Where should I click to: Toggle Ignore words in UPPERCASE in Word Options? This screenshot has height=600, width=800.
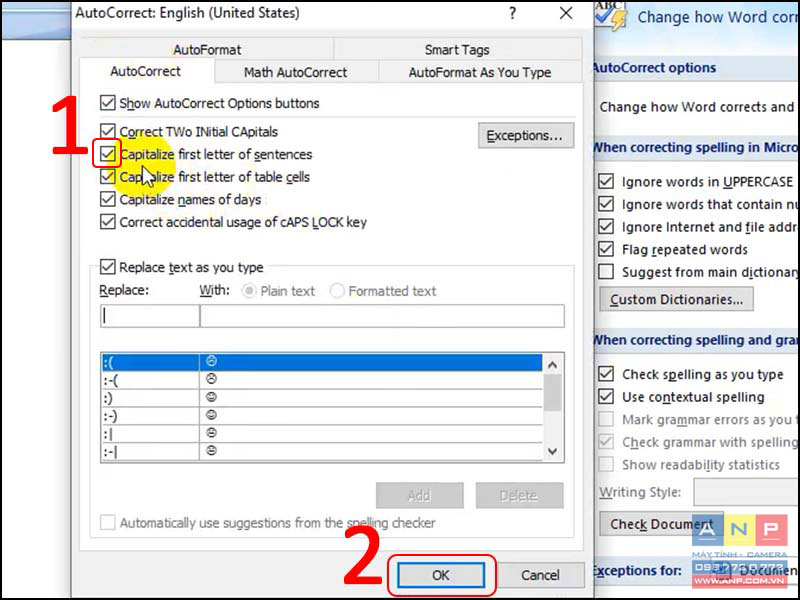606,182
